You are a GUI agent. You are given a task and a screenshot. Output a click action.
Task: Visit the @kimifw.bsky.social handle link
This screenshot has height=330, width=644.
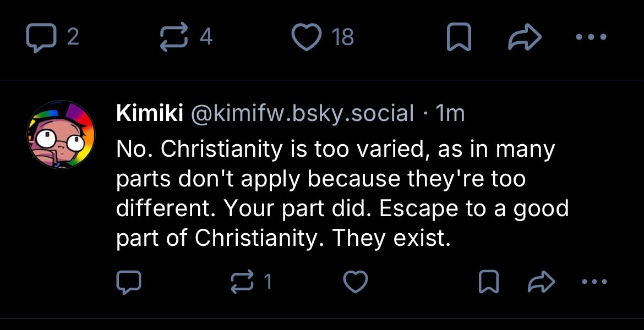tap(302, 114)
